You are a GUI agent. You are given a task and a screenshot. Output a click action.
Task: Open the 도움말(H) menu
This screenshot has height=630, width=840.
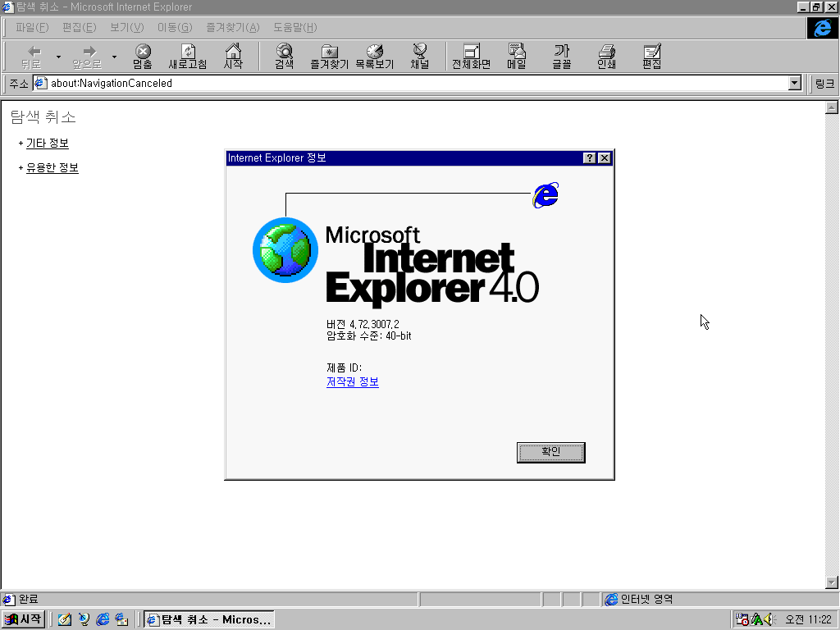point(295,27)
